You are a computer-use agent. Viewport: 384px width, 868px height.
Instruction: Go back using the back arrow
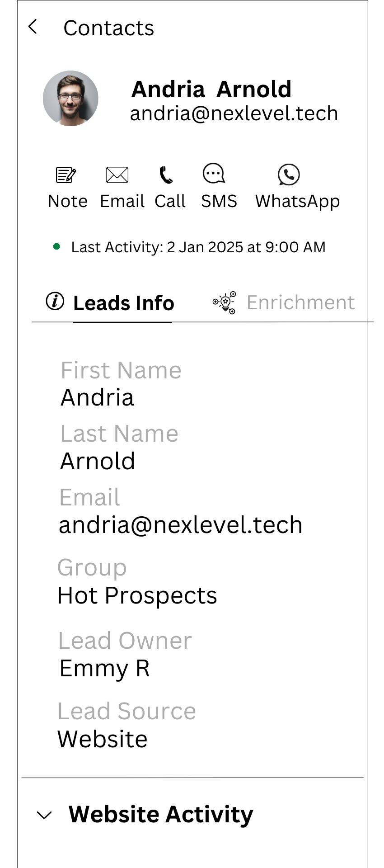tap(33, 27)
